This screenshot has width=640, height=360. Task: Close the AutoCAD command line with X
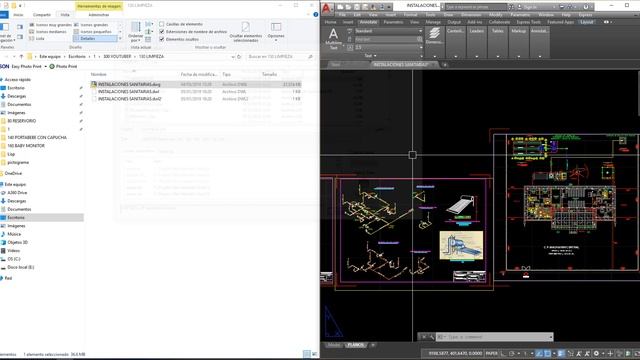click(x=424, y=337)
